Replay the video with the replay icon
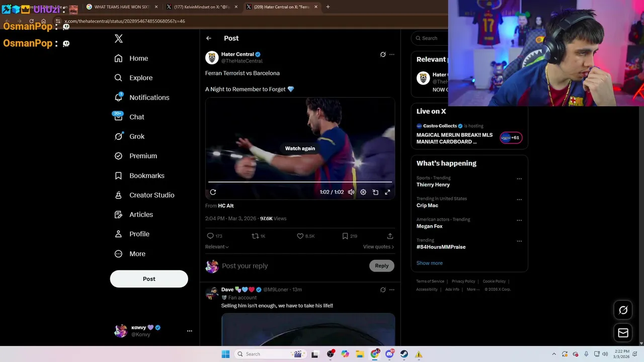 (x=213, y=192)
